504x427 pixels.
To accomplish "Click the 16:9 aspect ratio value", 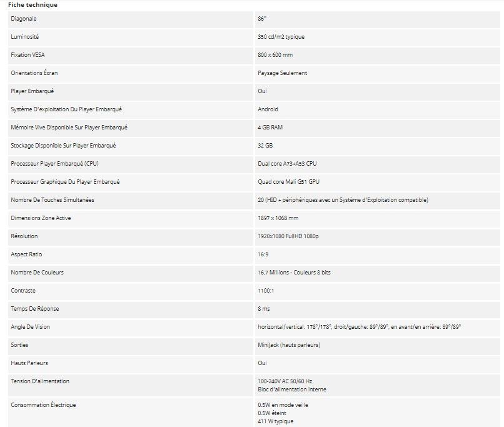I will 263,254.
